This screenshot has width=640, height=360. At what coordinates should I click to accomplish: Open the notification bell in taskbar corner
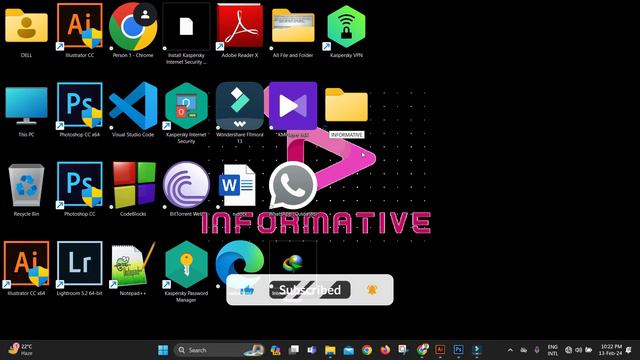click(629, 350)
